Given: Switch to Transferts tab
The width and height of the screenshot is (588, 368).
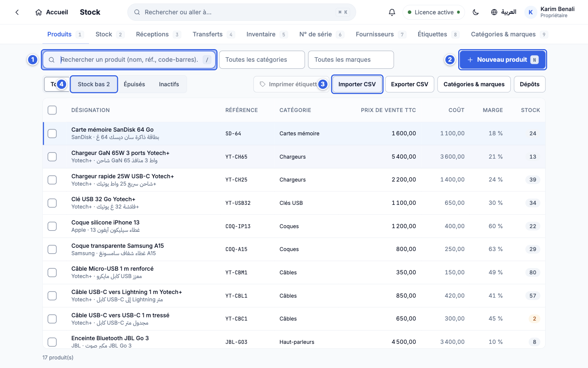Looking at the screenshot, I should click(x=214, y=34).
